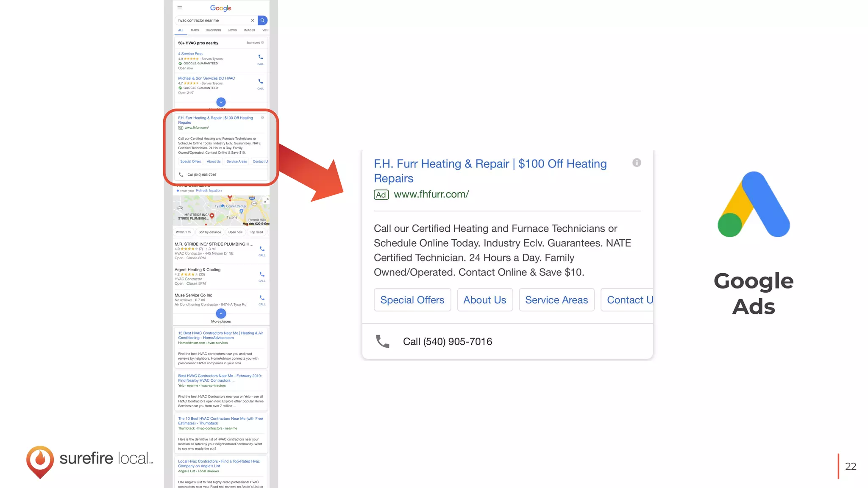Image resolution: width=868 pixels, height=488 pixels.
Task: Open Yelp 'Best HVAC Contractors Near Me' result
Action: [x=220, y=378]
